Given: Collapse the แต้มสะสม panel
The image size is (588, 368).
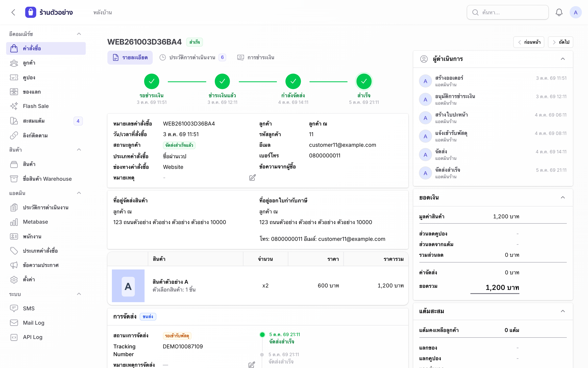Looking at the screenshot, I should [x=563, y=311].
